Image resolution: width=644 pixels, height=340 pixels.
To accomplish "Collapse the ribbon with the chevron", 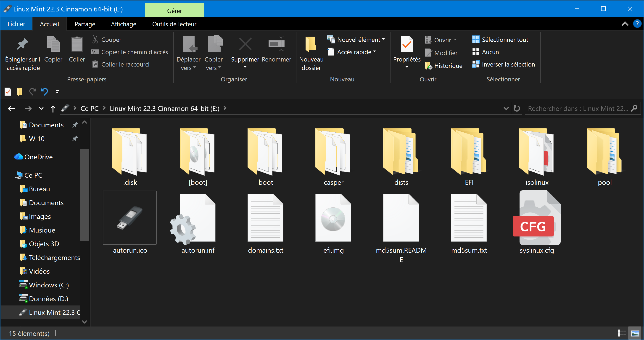I will pos(625,24).
